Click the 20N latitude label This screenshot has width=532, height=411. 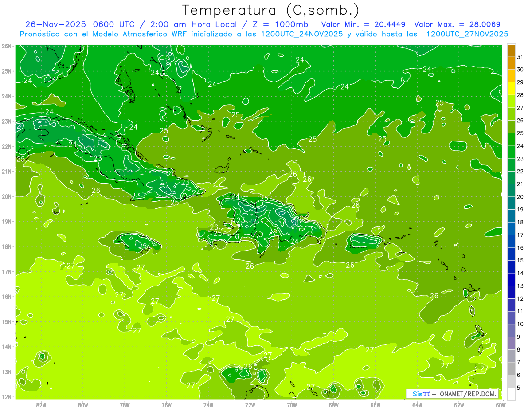click(x=6, y=196)
